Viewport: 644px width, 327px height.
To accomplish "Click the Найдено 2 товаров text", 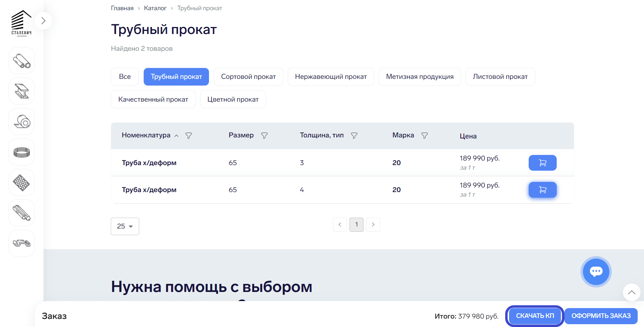I will tap(142, 49).
